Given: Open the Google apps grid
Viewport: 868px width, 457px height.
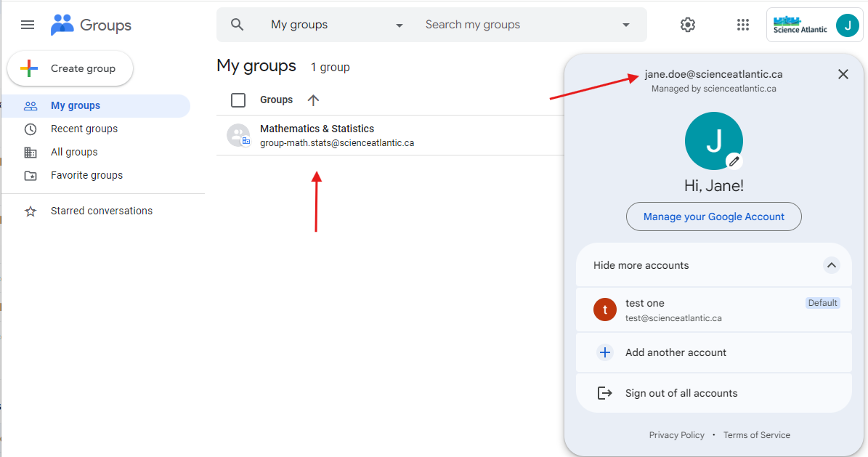Looking at the screenshot, I should click(x=742, y=25).
